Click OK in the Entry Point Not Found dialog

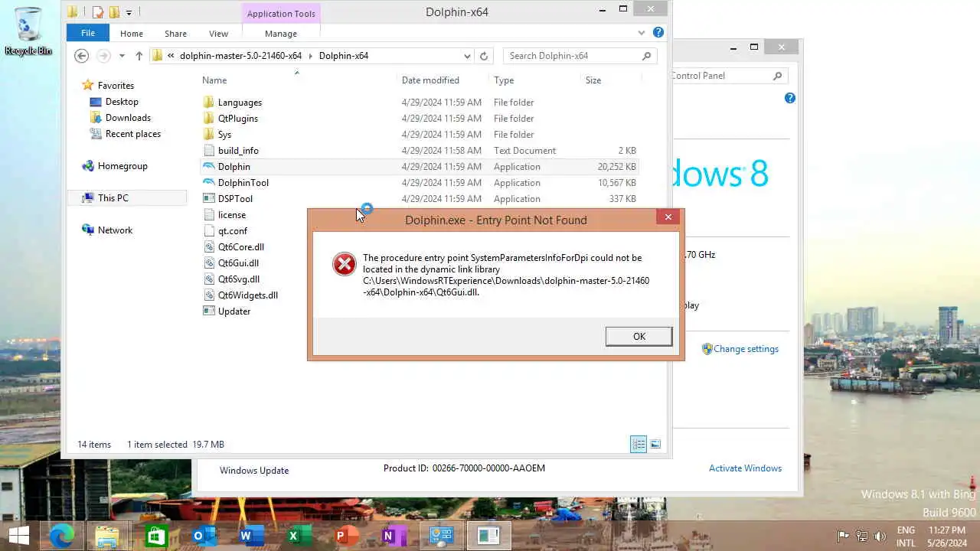tap(639, 337)
